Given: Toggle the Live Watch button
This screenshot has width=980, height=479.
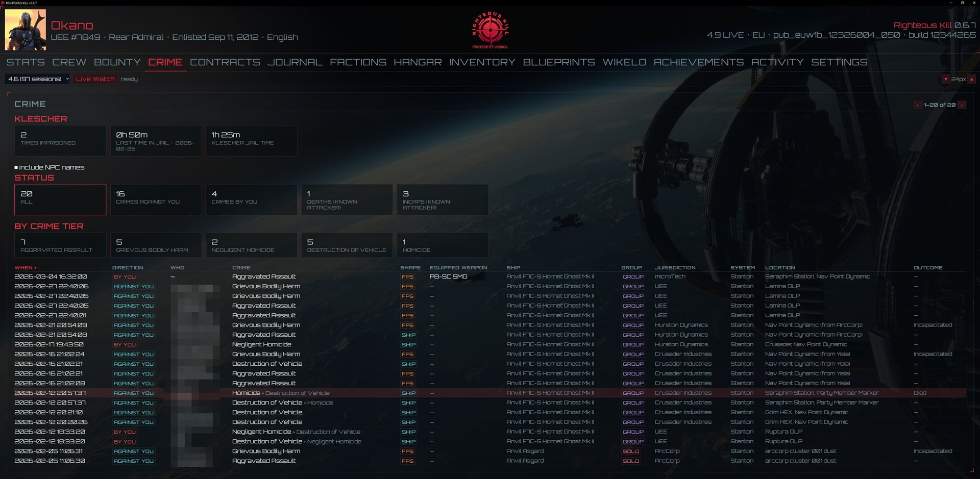Looking at the screenshot, I should pos(95,79).
